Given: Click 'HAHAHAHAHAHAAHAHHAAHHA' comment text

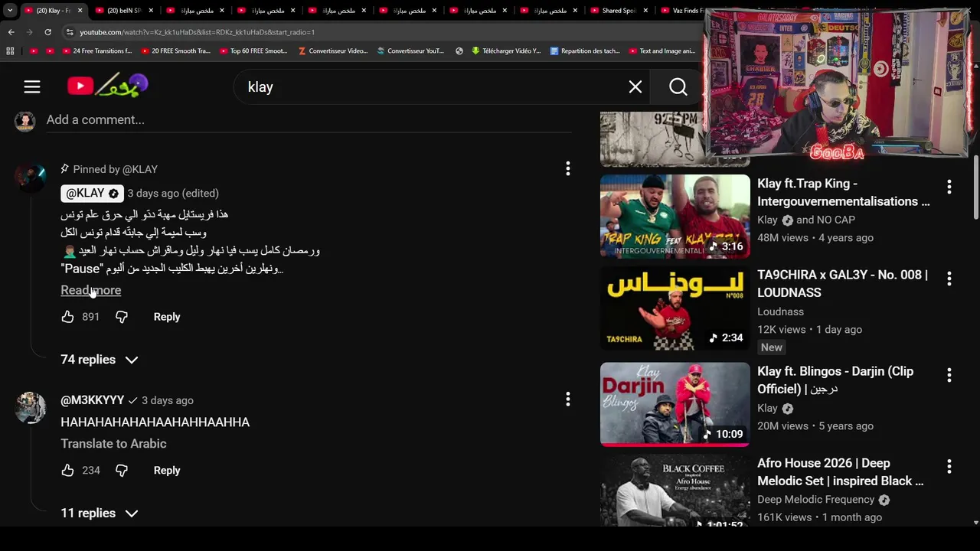Looking at the screenshot, I should (x=155, y=422).
